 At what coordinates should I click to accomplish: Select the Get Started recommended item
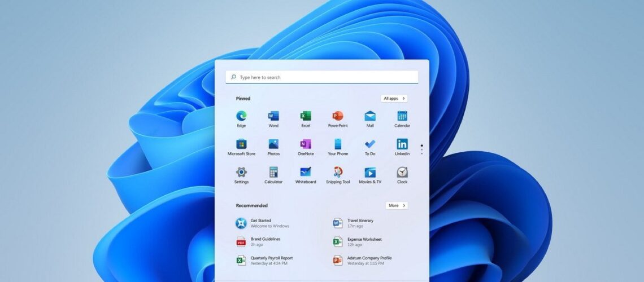[x=260, y=223]
